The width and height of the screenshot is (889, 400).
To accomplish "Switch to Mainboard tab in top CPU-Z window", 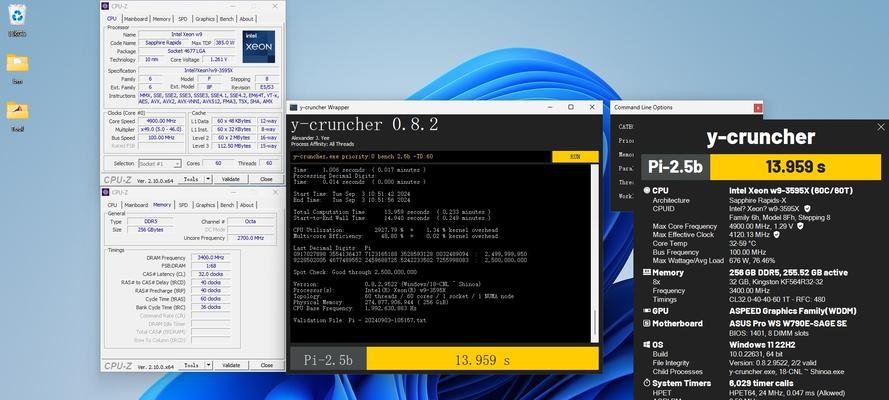I will 136,19.
